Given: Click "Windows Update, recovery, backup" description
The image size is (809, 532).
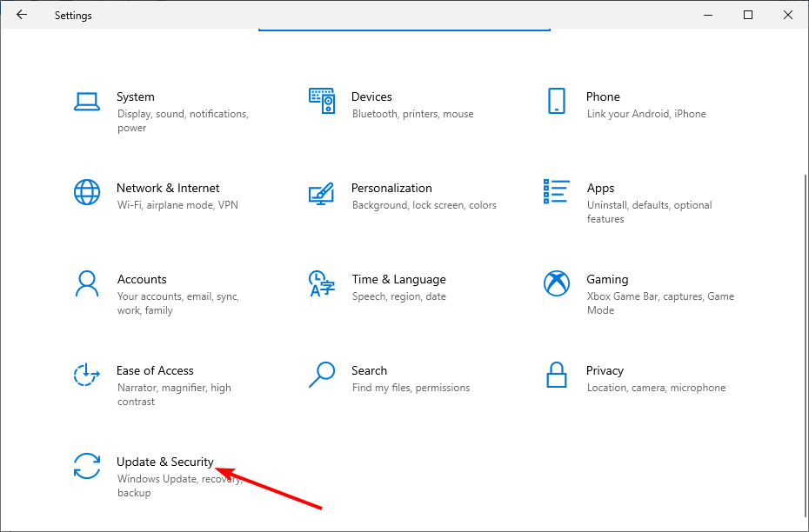Looking at the screenshot, I should click(179, 486).
